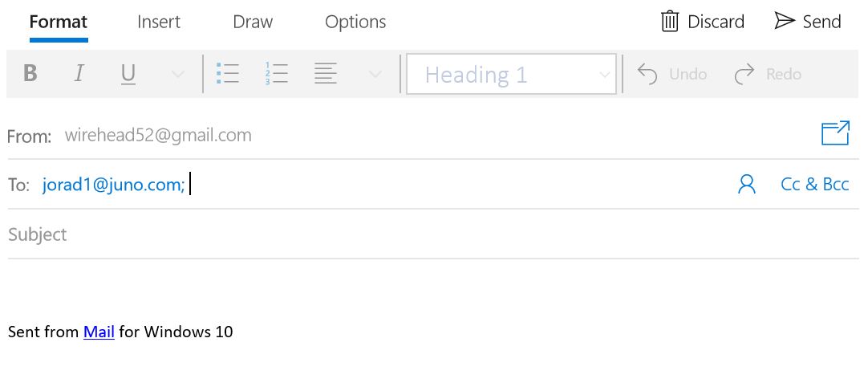Expand font formatting options chevron

(178, 75)
